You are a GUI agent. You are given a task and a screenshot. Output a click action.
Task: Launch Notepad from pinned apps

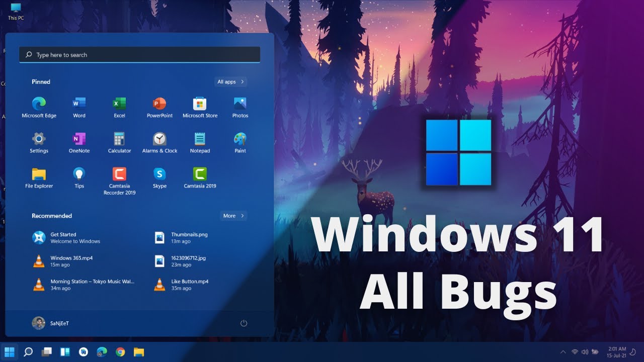click(200, 143)
